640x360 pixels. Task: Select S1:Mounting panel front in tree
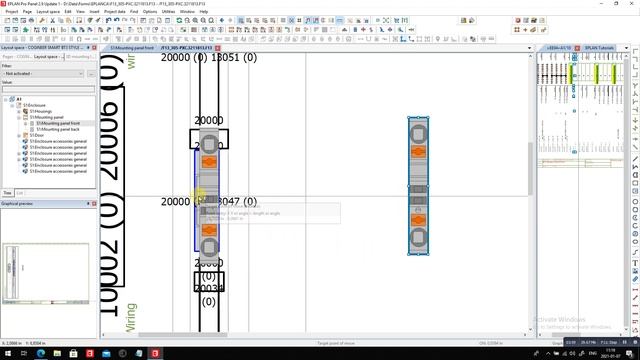(58, 123)
